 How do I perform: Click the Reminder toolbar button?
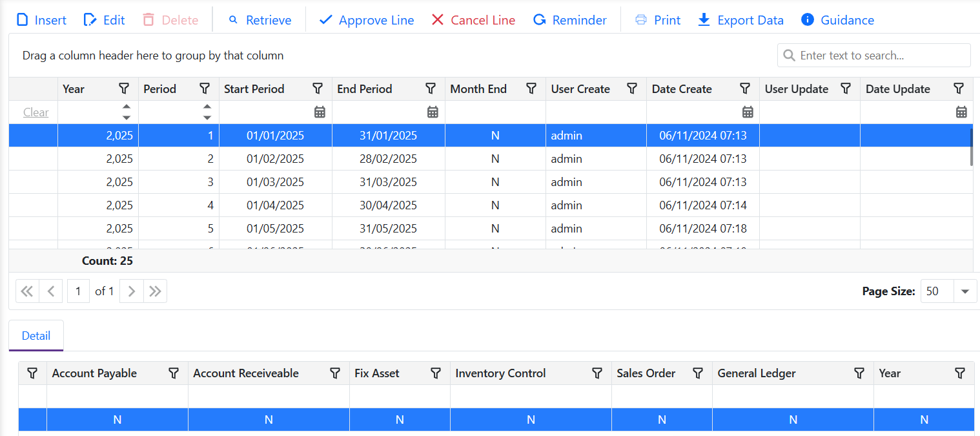570,20
